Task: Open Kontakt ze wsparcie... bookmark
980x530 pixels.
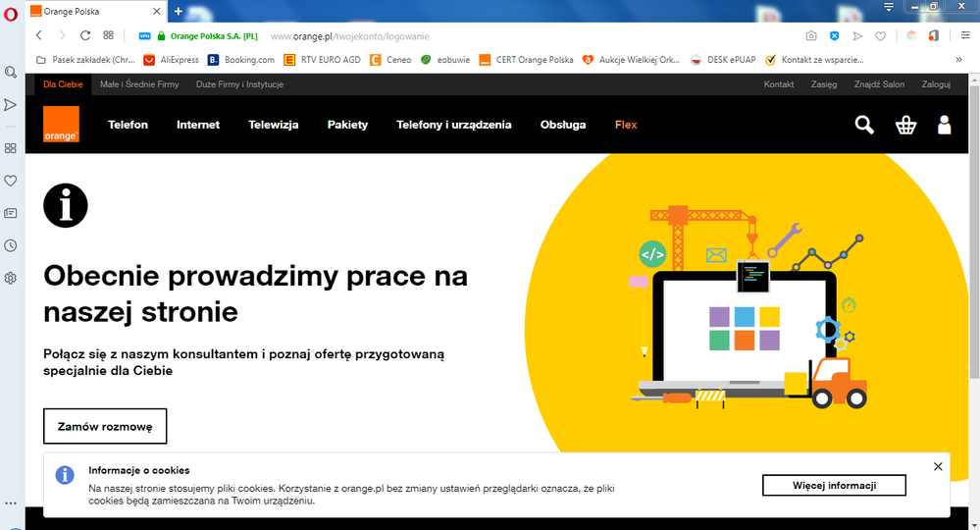Action: tap(814, 60)
